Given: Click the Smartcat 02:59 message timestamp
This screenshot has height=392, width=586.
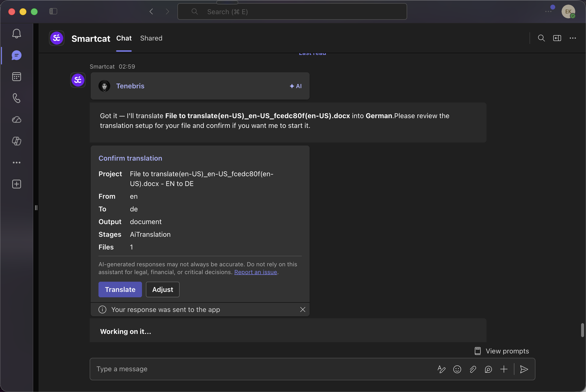Looking at the screenshot, I should click(x=127, y=66).
